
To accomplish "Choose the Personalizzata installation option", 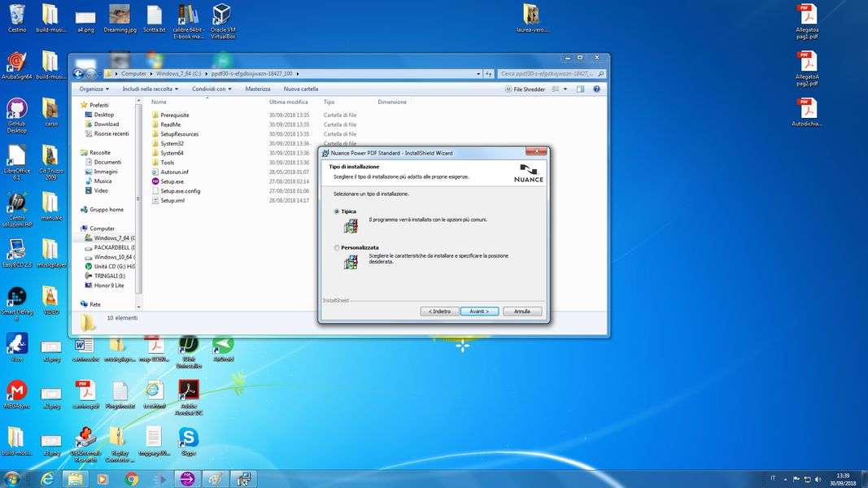I will tap(337, 247).
